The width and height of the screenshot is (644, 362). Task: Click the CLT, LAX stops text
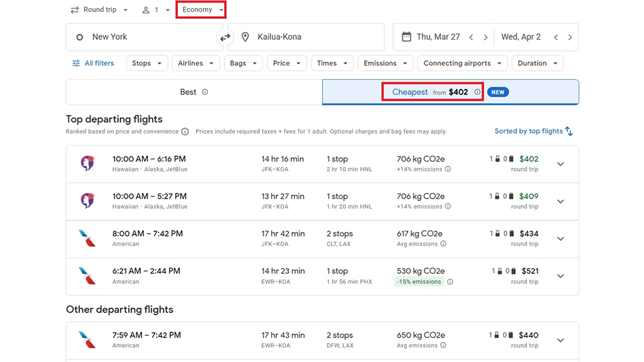pyautogui.click(x=339, y=244)
